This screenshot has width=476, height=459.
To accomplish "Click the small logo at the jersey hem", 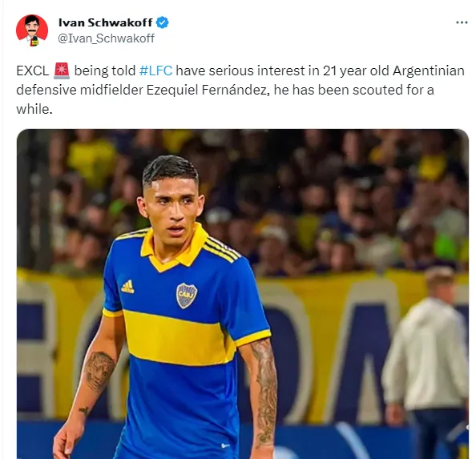I will 225,445.
